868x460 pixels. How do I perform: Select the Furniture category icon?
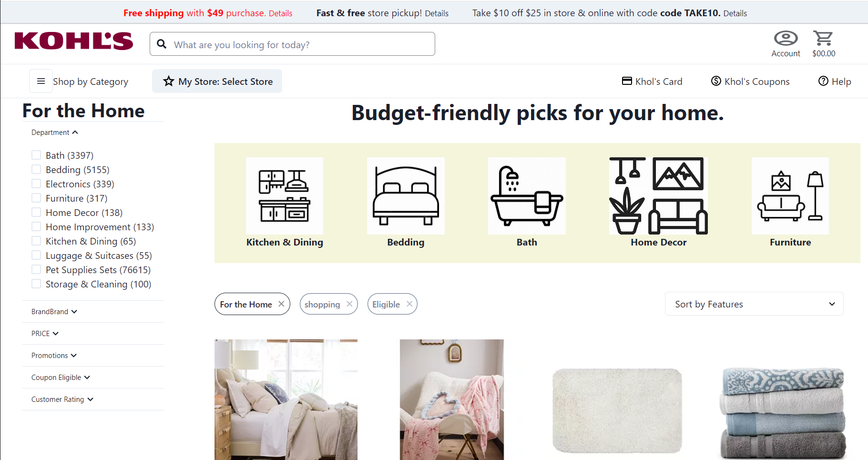coord(790,196)
